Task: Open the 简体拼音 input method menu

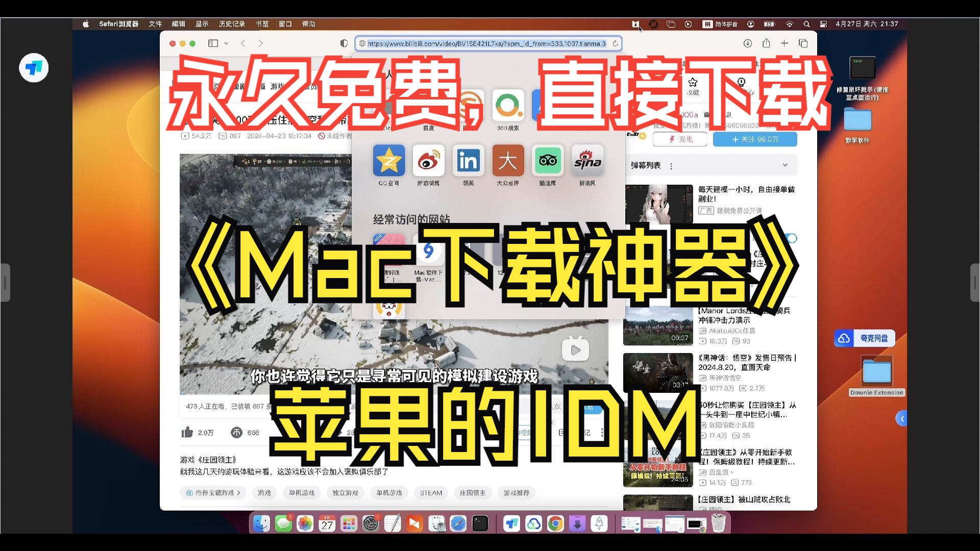Action: [x=720, y=24]
